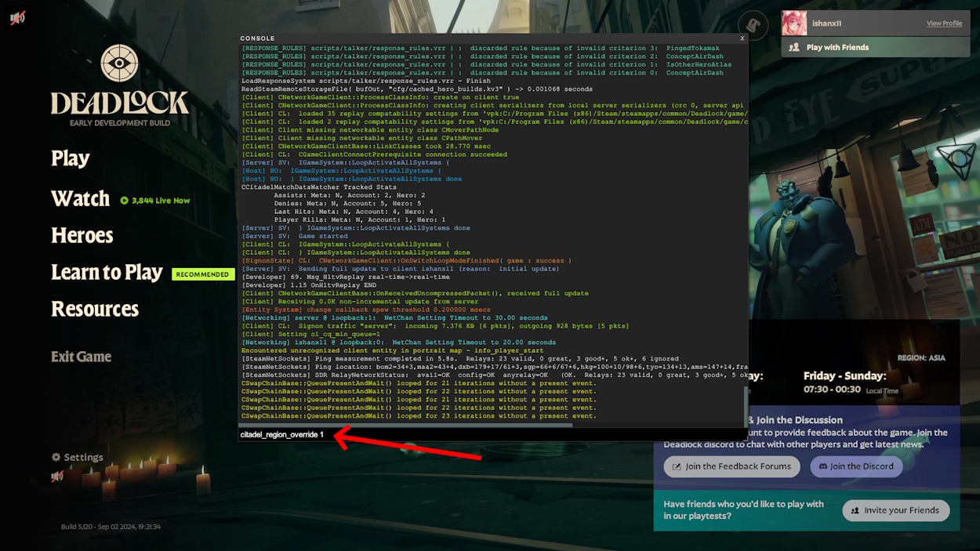Select the pencil icon on Feedback Forums button
The image size is (980, 551).
coord(677,466)
